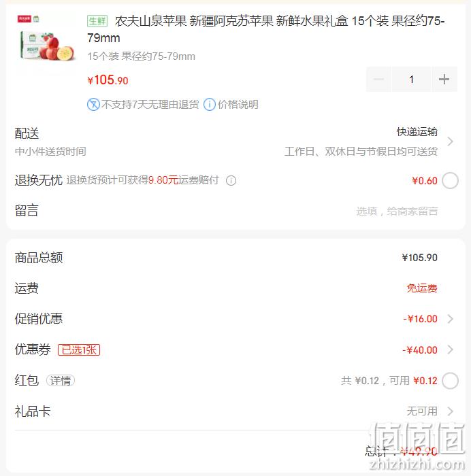Expand the 配送 快递运输 chevron

450,141
